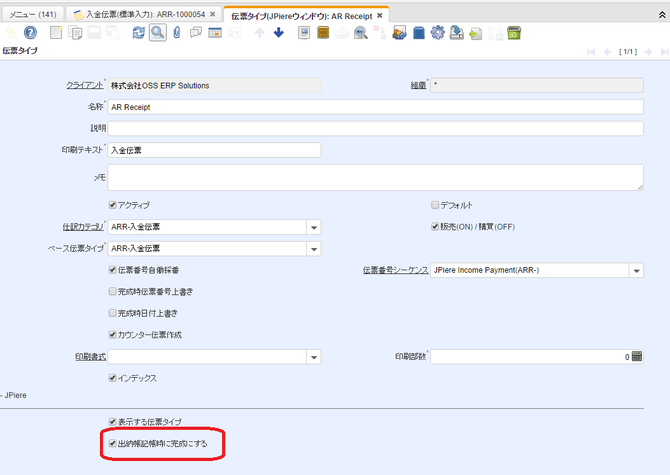Refresh the record with the ReQuery icon
670x475 pixels.
pos(138,32)
